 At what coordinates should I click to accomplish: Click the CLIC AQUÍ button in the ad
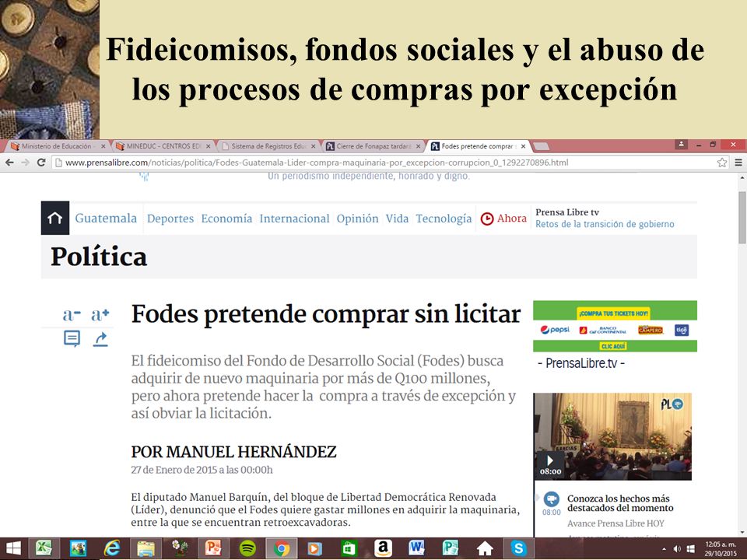(x=613, y=346)
